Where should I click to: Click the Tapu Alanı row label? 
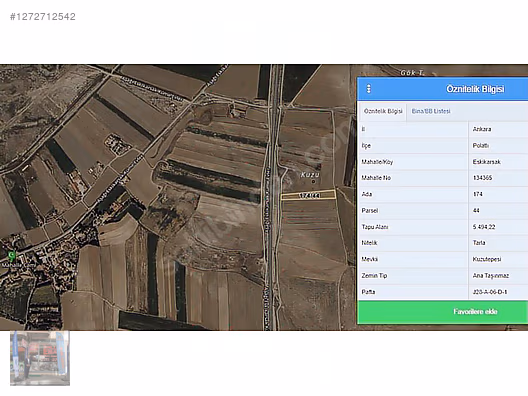(374, 227)
